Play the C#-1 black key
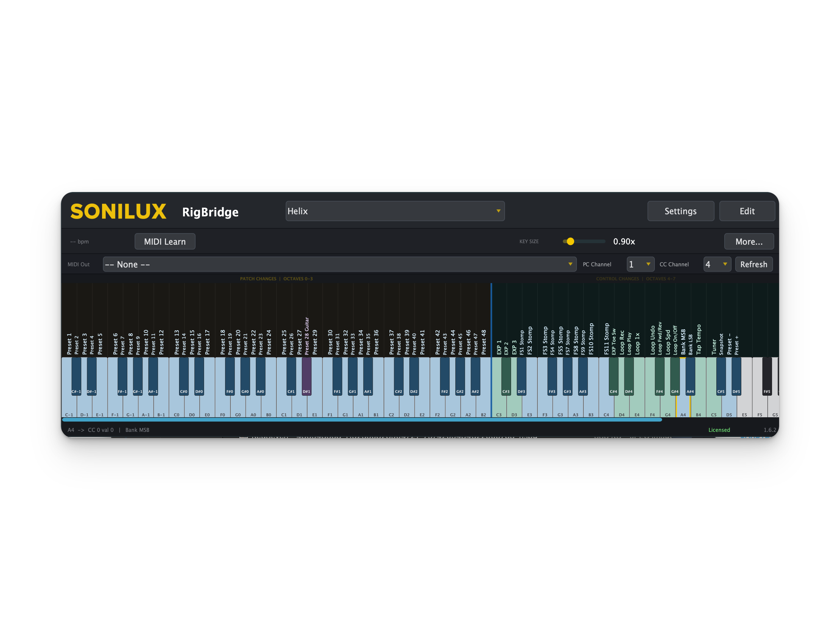Viewport: 840px width, 630px height. (x=76, y=376)
